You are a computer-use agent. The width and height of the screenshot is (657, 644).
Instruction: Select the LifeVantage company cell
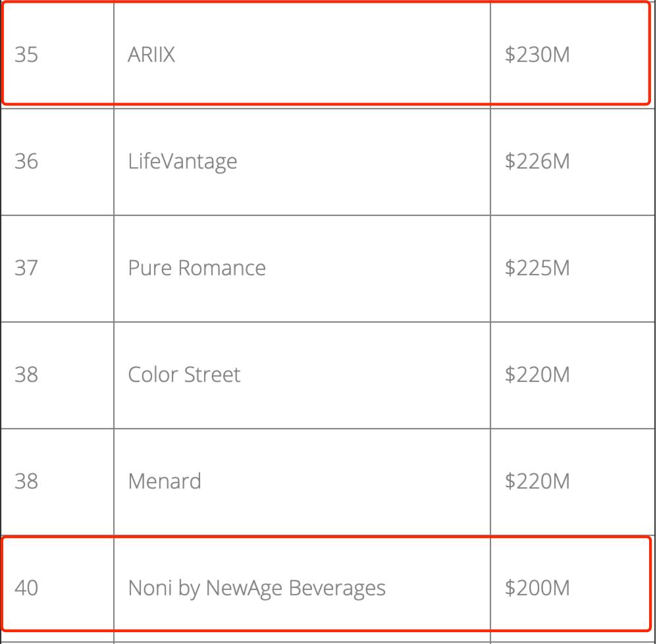182,161
